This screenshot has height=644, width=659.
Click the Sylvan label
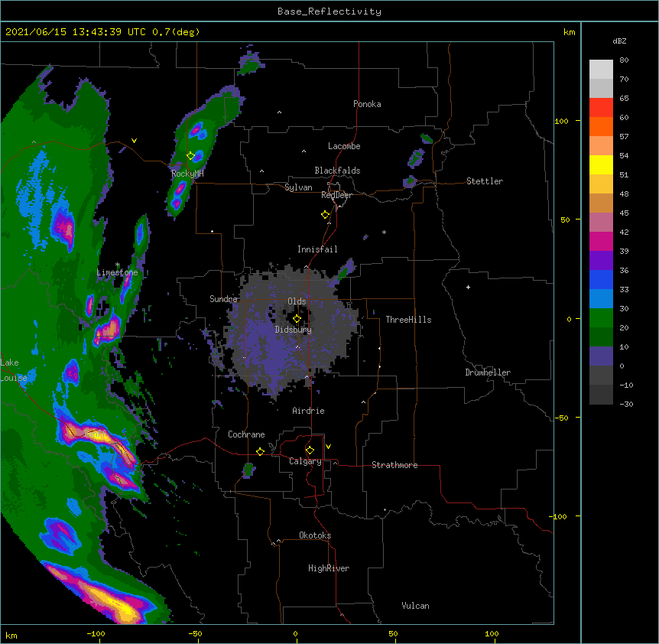pyautogui.click(x=298, y=187)
